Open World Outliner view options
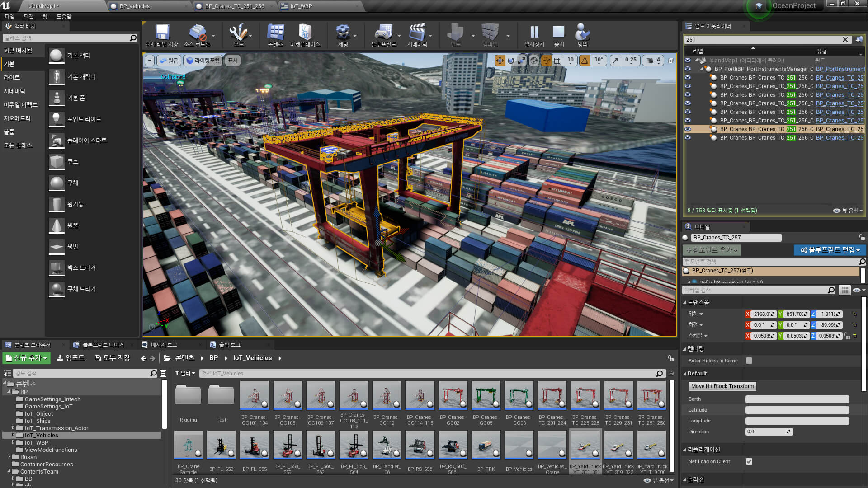 pos(848,211)
